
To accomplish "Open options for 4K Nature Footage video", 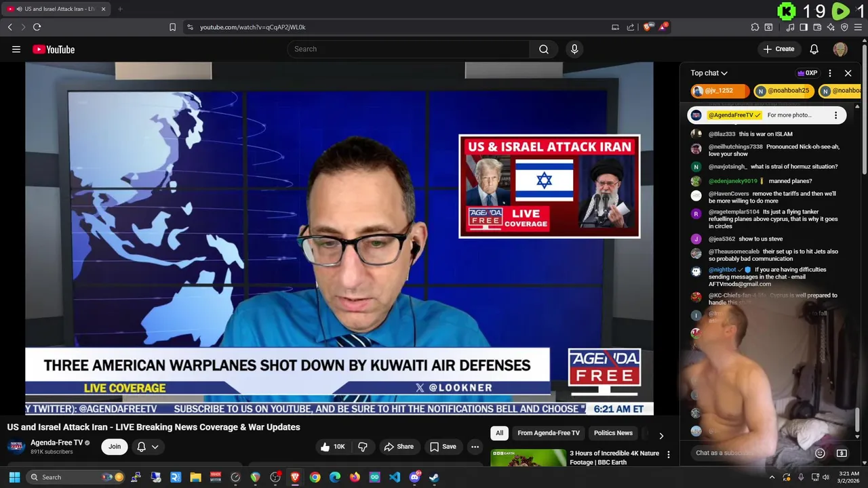I will [668, 455].
